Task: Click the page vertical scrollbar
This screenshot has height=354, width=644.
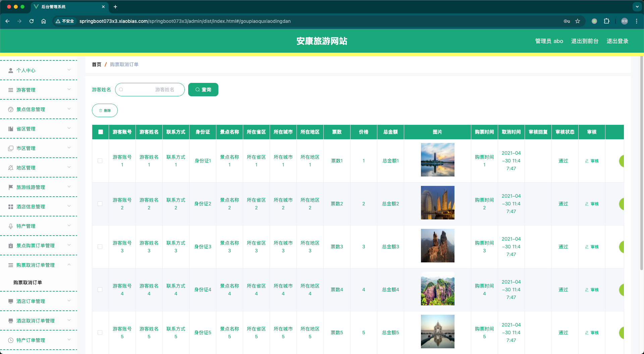Action: point(642,163)
